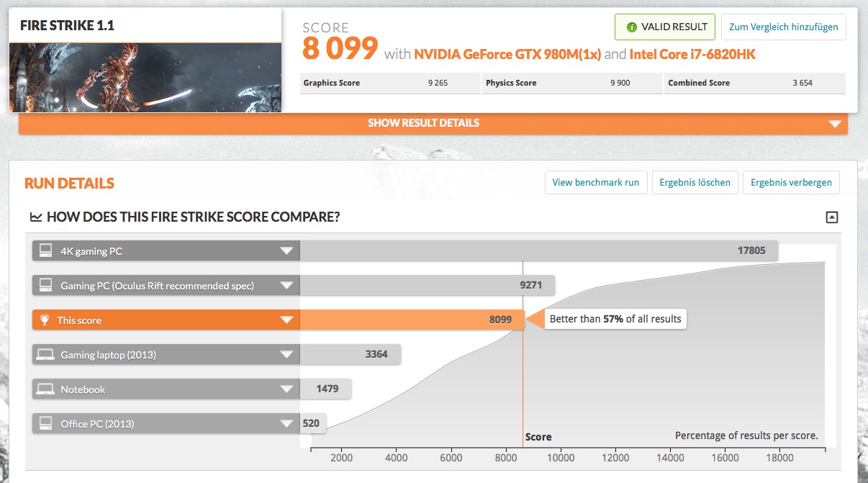Click the trophy icon beside This score
This screenshot has height=483, width=868.
45,320
